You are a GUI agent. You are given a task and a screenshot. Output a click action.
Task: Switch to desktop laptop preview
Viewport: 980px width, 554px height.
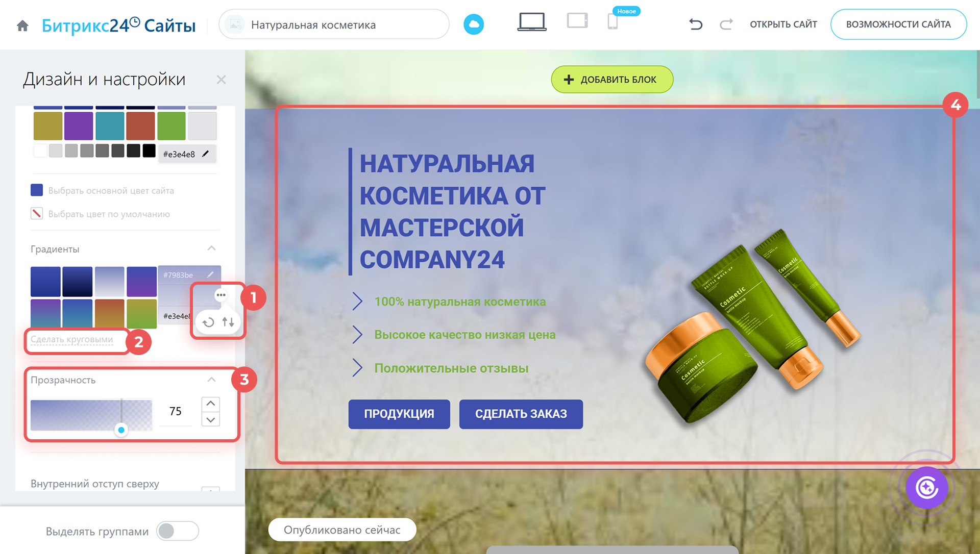pos(531,22)
